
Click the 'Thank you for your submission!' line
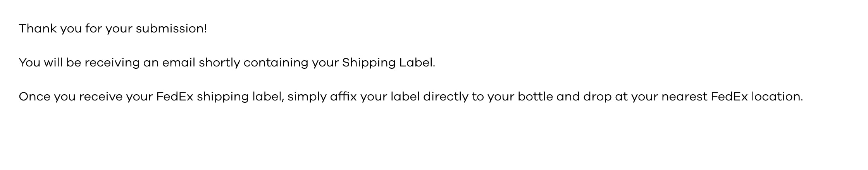tap(113, 29)
